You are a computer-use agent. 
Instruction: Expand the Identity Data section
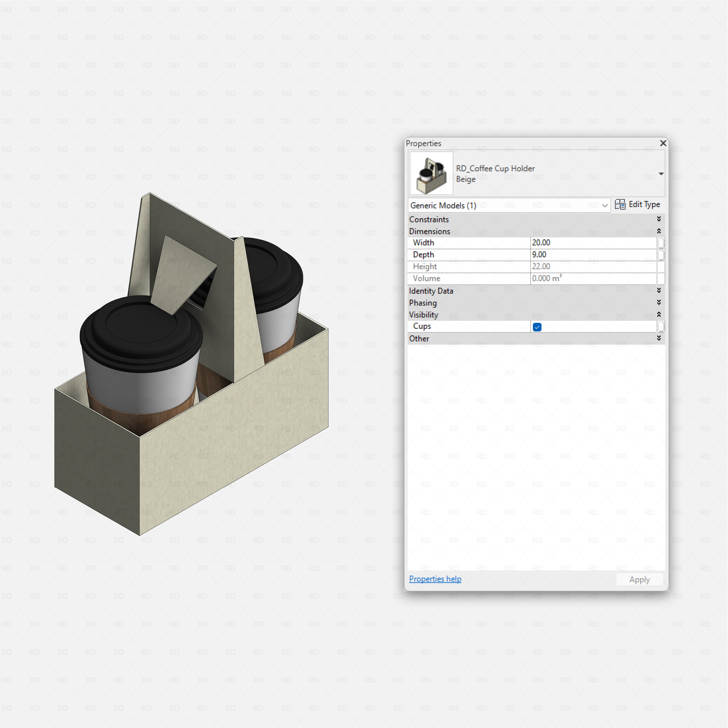pos(659,291)
